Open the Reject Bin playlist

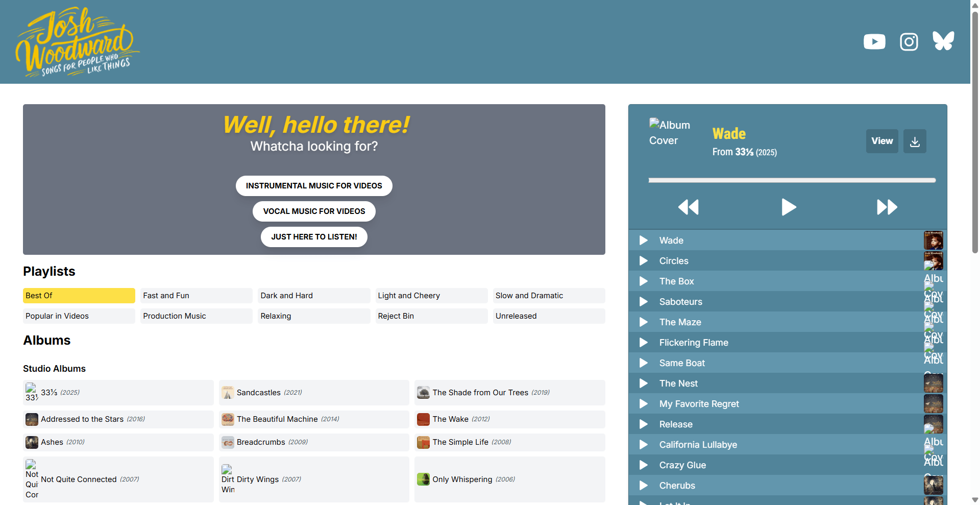tap(431, 316)
